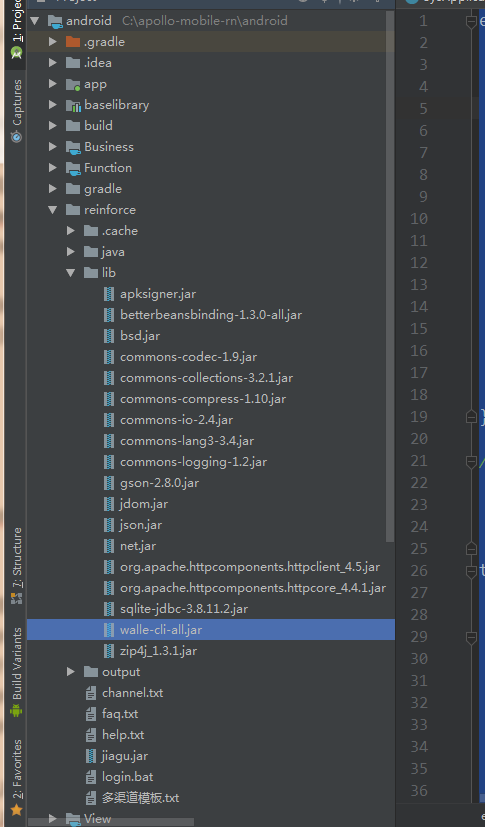Click the project tree vertical scrollbar
Image resolution: width=485 pixels, height=827 pixels.
390,274
